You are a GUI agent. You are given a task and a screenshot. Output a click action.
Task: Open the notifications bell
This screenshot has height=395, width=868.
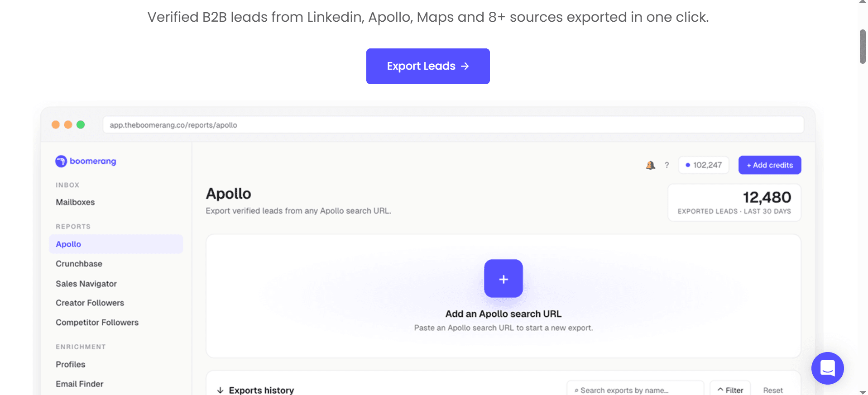tap(651, 165)
